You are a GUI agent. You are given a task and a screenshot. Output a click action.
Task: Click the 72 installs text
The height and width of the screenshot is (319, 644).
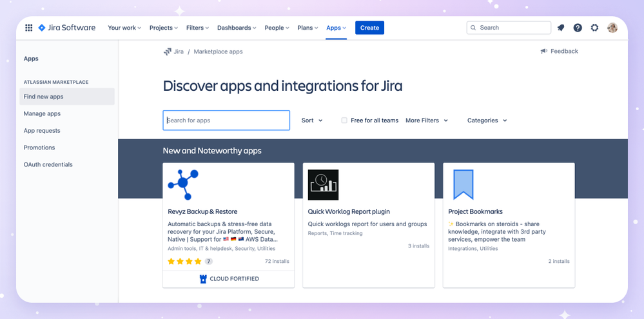click(x=277, y=261)
